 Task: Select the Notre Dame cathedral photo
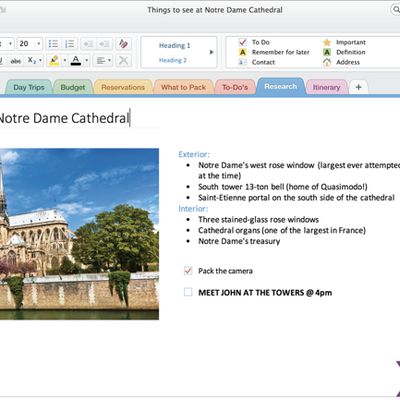click(x=79, y=234)
